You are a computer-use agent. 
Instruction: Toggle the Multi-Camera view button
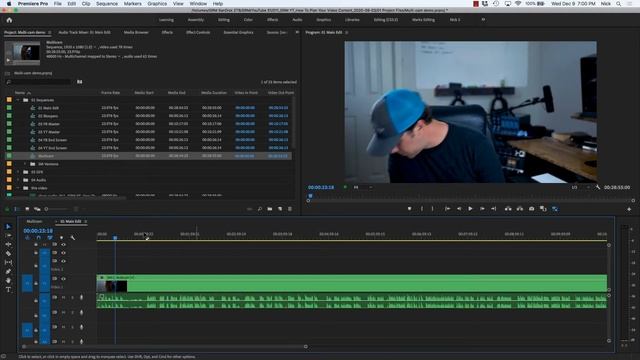[x=555, y=209]
